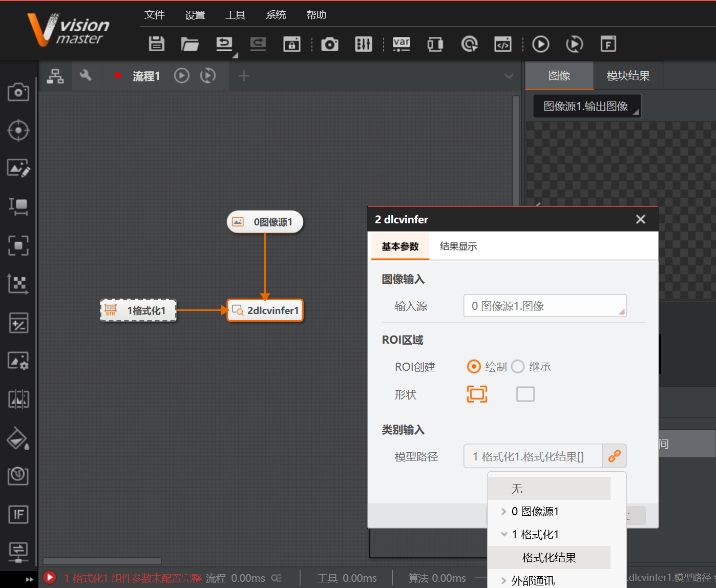Open the positioning crosshair tool in sidebar
This screenshot has width=716, height=588.
click(x=18, y=131)
